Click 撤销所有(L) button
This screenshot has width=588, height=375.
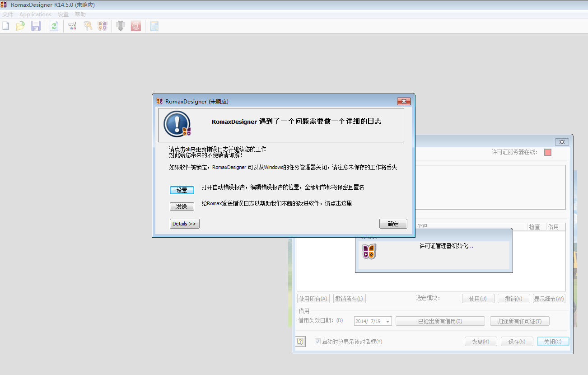(350, 299)
